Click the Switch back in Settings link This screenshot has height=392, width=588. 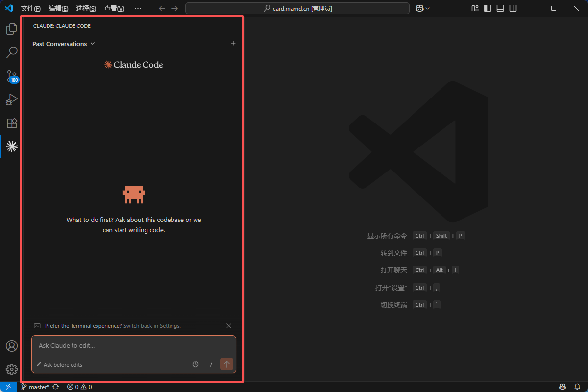[152, 326]
